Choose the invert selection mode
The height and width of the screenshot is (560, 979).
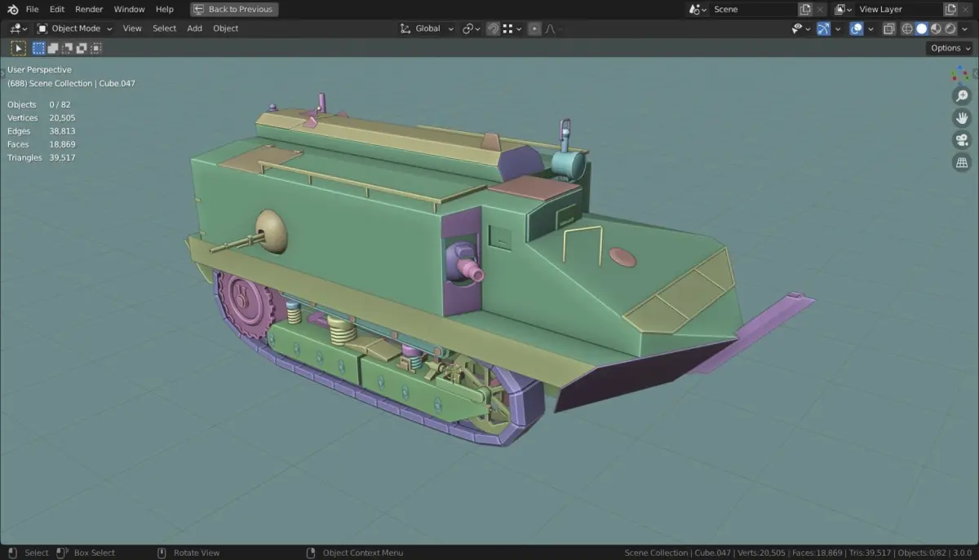pyautogui.click(x=81, y=48)
